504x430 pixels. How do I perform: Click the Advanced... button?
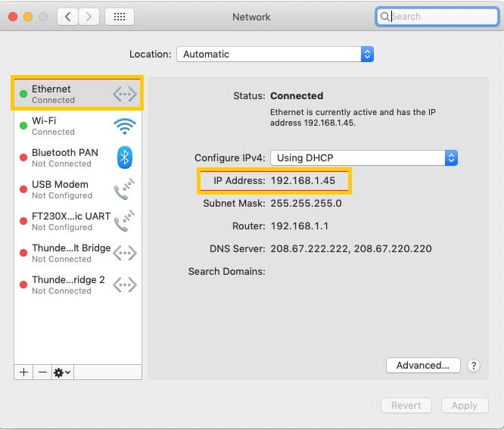tap(423, 366)
